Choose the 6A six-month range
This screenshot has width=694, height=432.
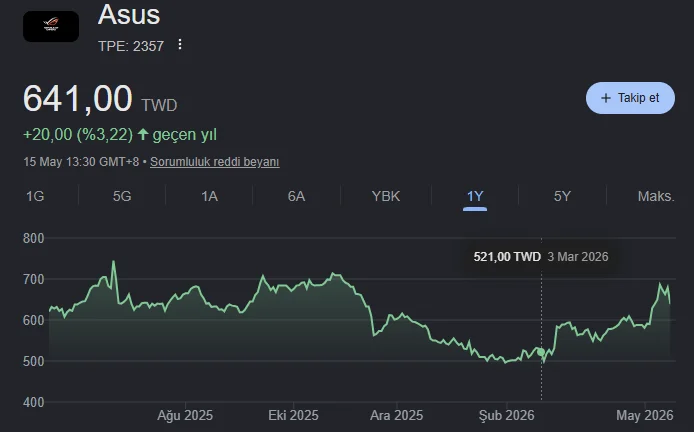pos(297,196)
